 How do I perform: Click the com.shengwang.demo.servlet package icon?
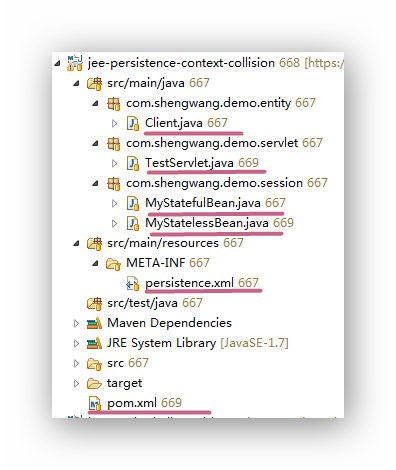pyautogui.click(x=114, y=144)
